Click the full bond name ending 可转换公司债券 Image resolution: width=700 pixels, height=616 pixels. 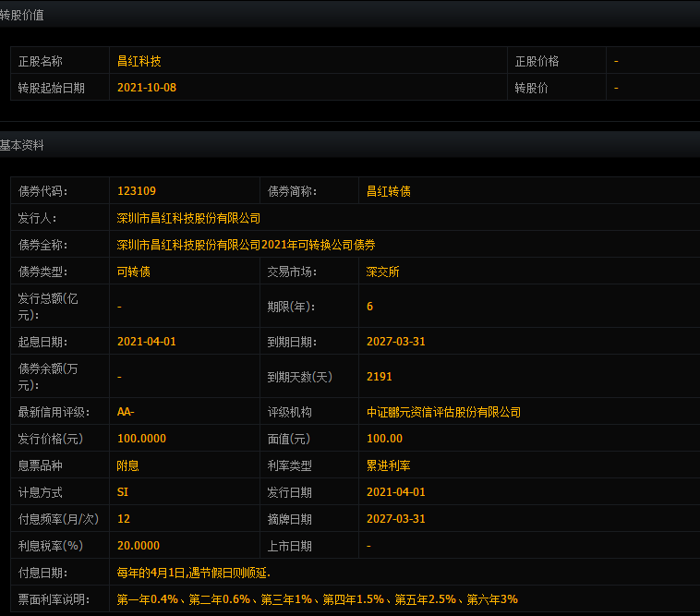point(246,245)
